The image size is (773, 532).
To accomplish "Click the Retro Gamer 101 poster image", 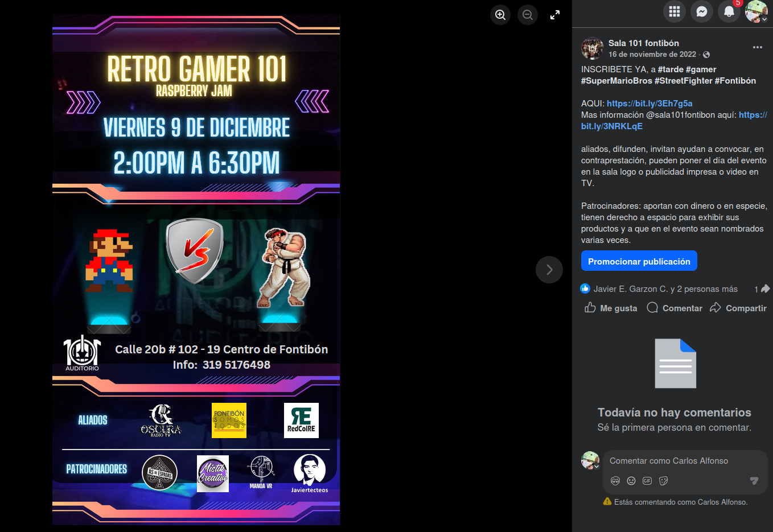I will coord(196,270).
